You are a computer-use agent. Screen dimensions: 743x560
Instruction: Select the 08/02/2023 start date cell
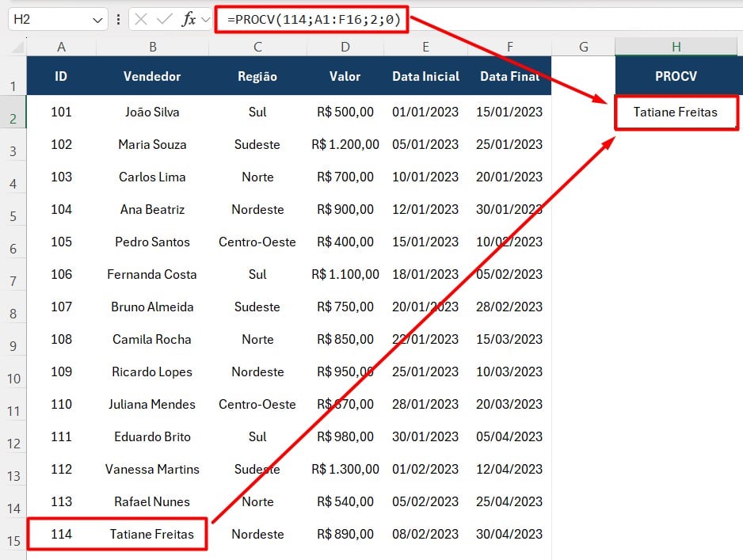pos(425,535)
